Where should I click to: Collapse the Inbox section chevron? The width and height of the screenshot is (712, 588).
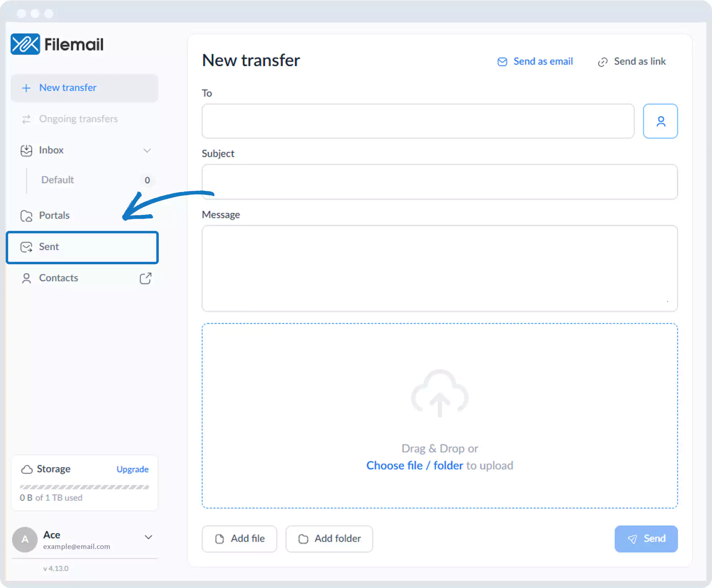point(147,150)
